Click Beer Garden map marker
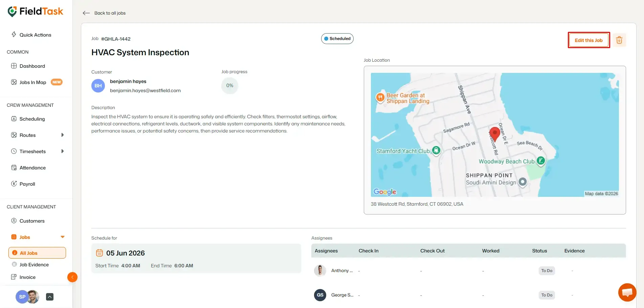The image size is (644, 308). pos(380,98)
